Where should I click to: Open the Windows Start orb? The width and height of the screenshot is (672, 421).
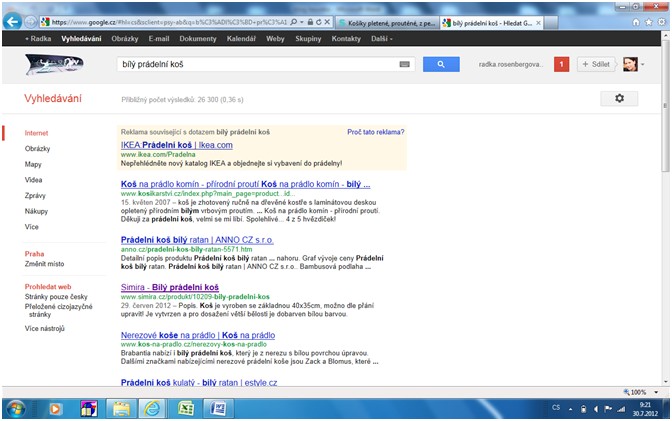16,409
